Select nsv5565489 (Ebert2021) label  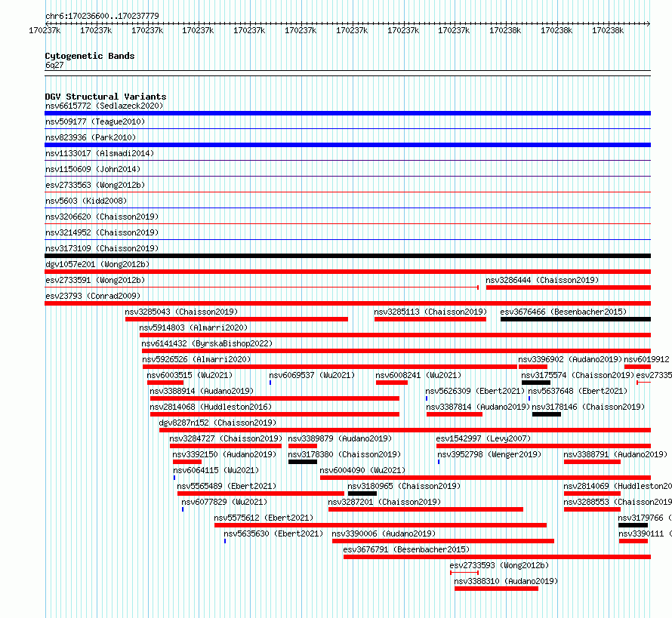[x=227, y=486]
